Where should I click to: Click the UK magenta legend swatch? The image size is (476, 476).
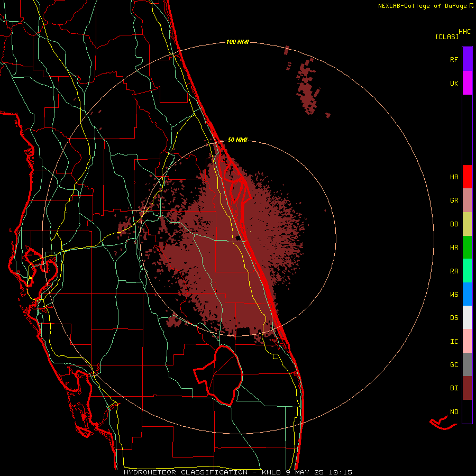point(467,83)
